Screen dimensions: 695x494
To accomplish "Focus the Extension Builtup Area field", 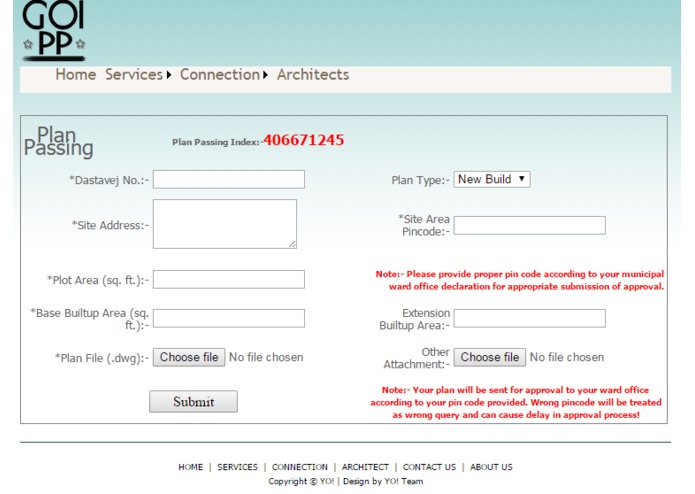I will point(530,319).
